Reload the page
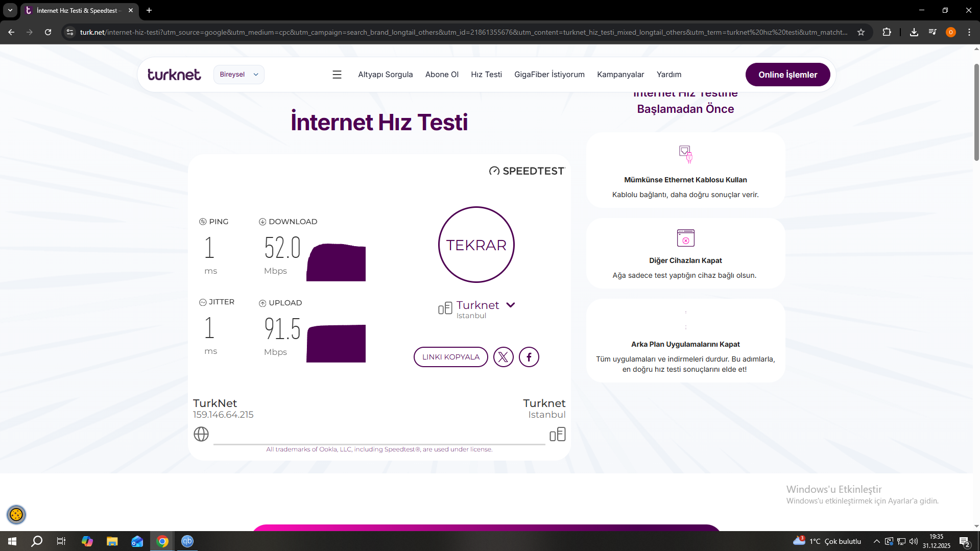Viewport: 980px width, 551px height. click(48, 32)
